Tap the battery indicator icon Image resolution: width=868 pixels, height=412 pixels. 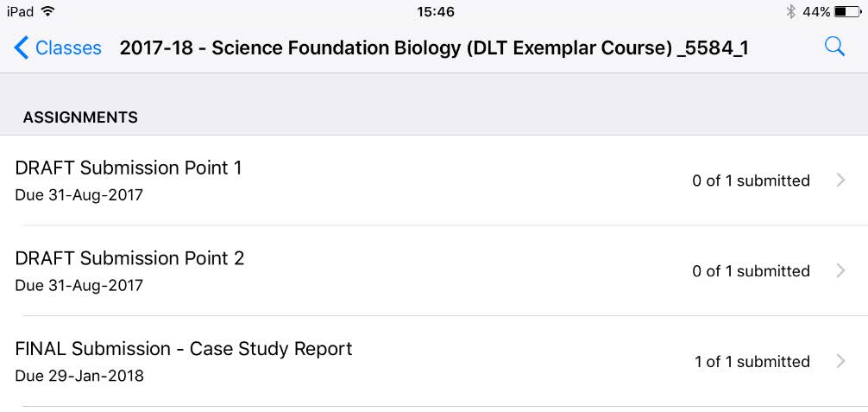[847, 11]
